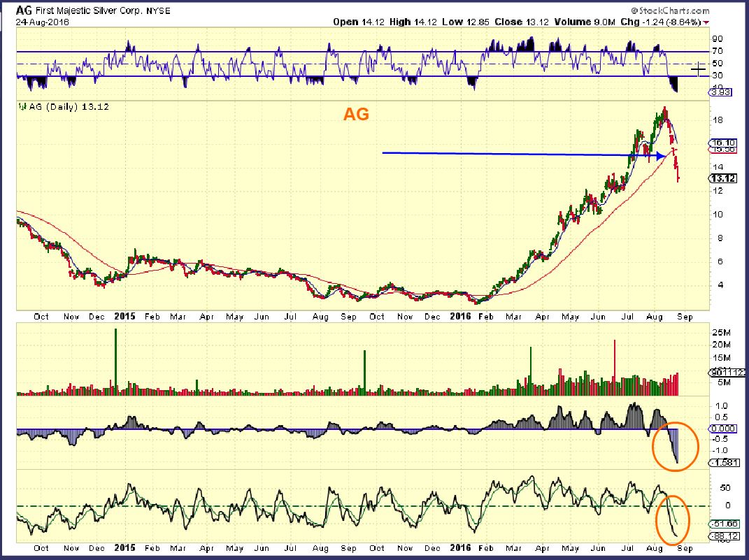
Task: Click the 70 label on the RSI scale
Action: pyautogui.click(x=718, y=51)
